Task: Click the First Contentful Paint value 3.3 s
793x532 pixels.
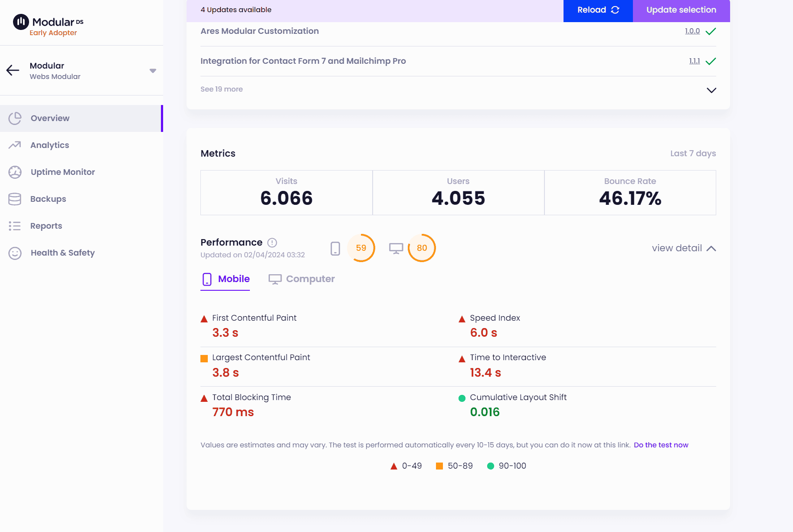Action: [x=225, y=333]
